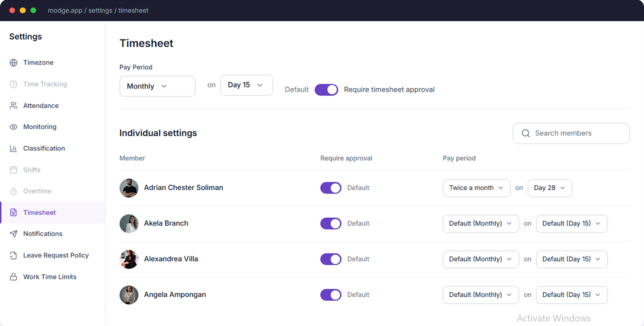This screenshot has width=644, height=326.
Task: Open Adrian's Twice a month dropdown
Action: coord(477,188)
